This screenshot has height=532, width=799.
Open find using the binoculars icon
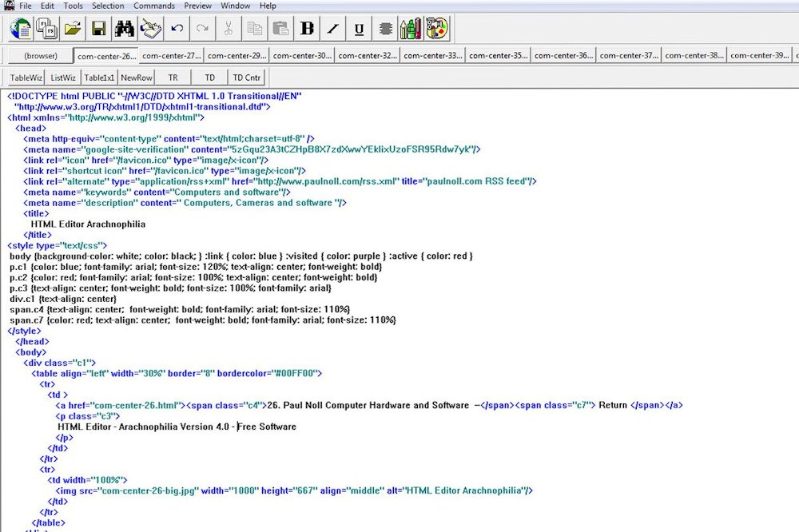coord(125,29)
